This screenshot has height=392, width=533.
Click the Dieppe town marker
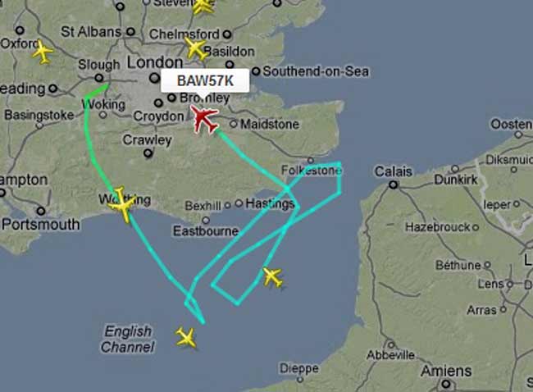point(299,380)
